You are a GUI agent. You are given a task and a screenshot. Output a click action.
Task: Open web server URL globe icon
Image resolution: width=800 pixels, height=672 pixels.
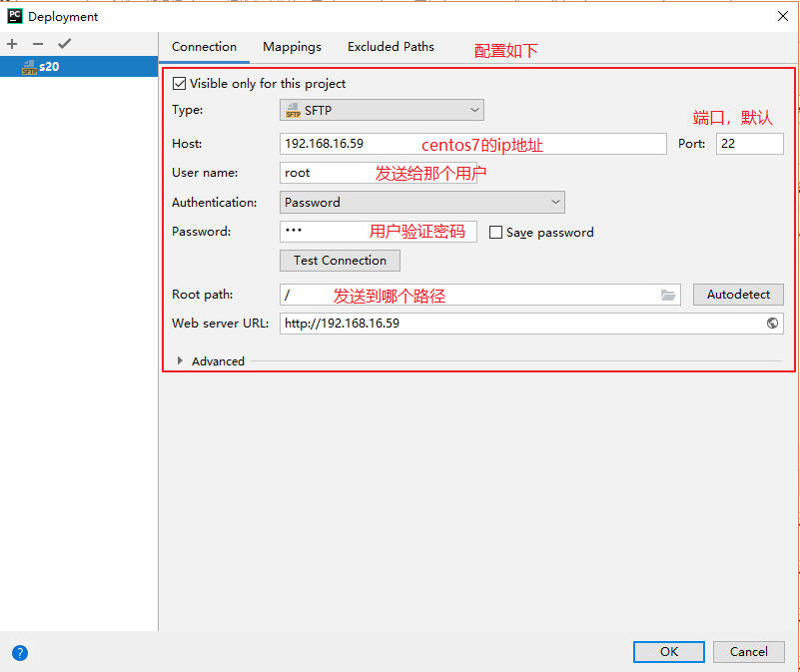click(772, 323)
